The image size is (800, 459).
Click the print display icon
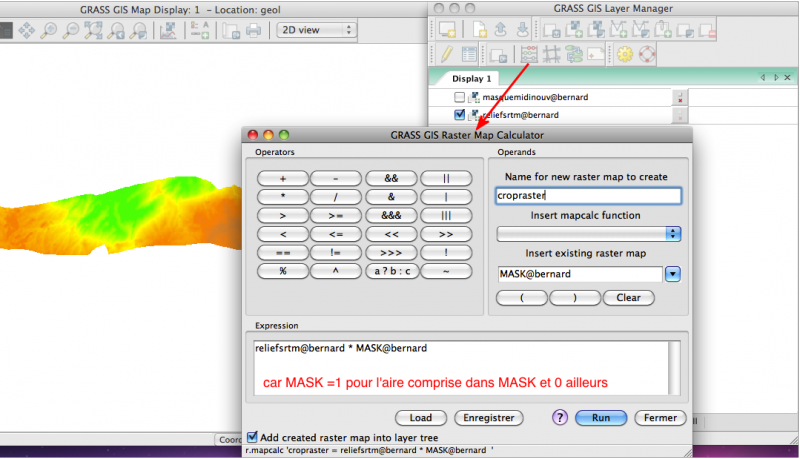point(254,30)
